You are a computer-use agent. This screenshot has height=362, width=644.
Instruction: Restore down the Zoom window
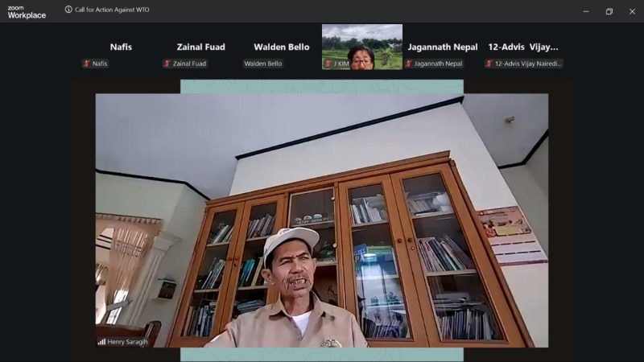[609, 11]
